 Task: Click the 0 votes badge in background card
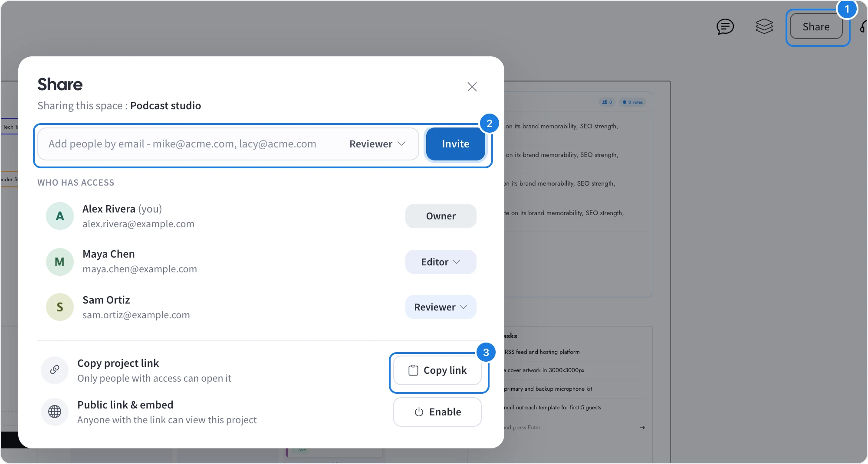click(632, 102)
